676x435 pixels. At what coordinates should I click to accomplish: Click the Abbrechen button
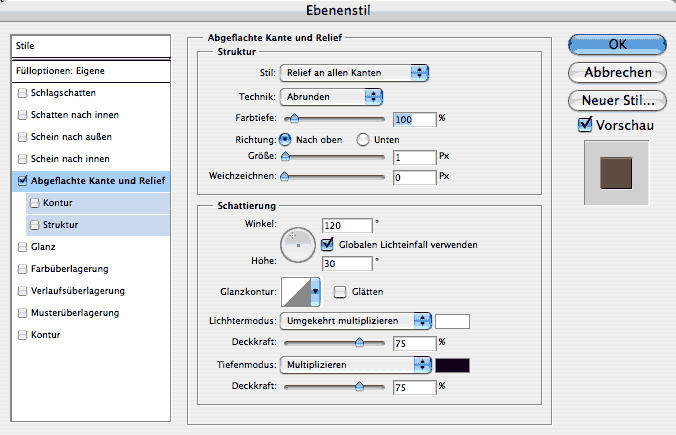[617, 72]
